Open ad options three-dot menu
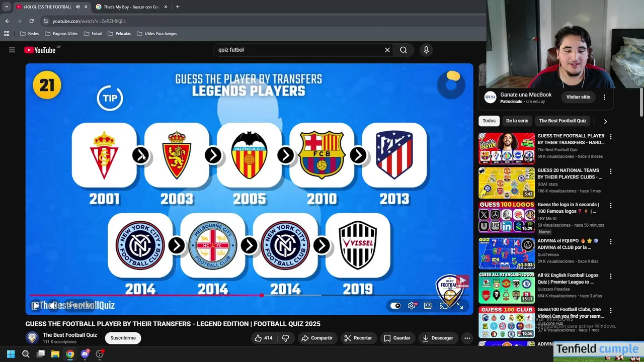Viewport: 644px width, 362px height. click(604, 97)
